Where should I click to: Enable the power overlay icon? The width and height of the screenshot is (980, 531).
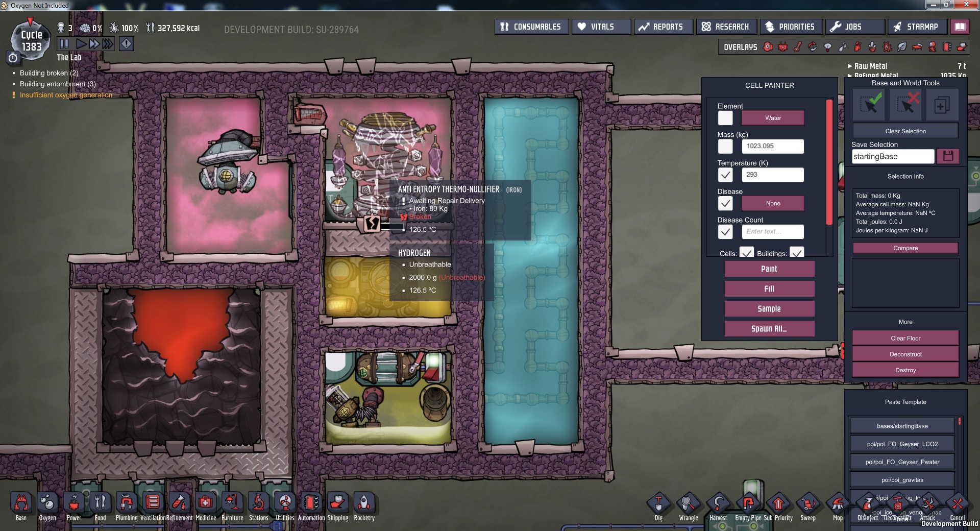(782, 47)
